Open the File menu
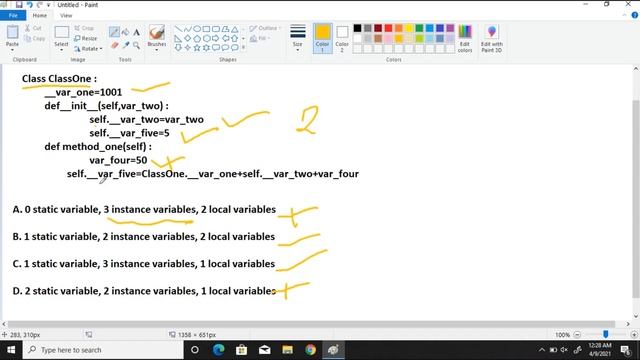Viewport: 640px width, 360px height. coord(13,16)
